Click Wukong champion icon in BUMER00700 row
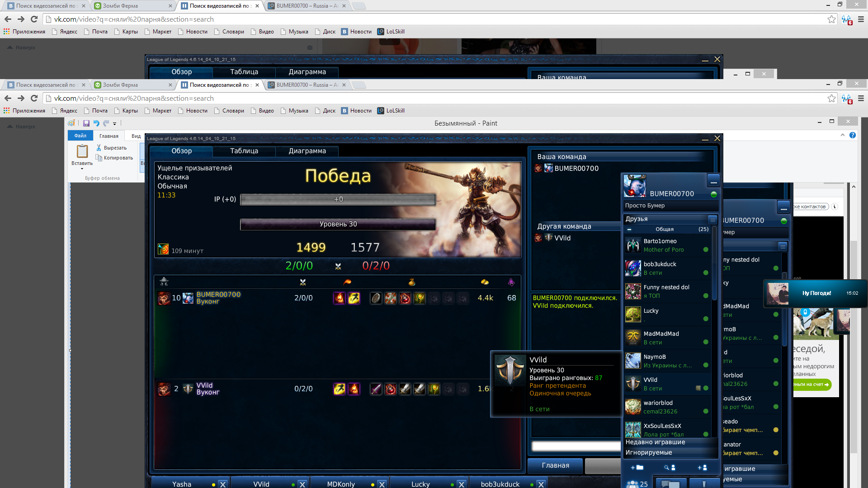The width and height of the screenshot is (868, 488). [x=164, y=298]
